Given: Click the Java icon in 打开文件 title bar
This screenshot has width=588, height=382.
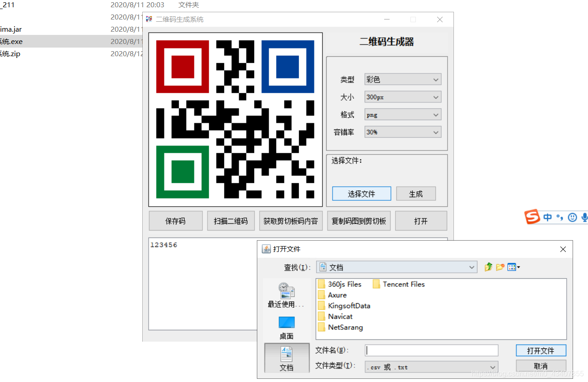Looking at the screenshot, I should 266,249.
